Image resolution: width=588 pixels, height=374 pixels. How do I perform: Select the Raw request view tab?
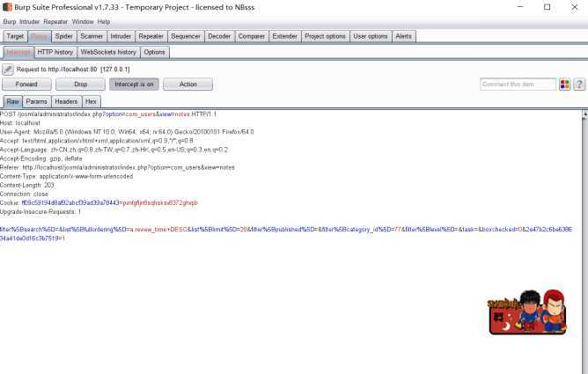click(12, 101)
